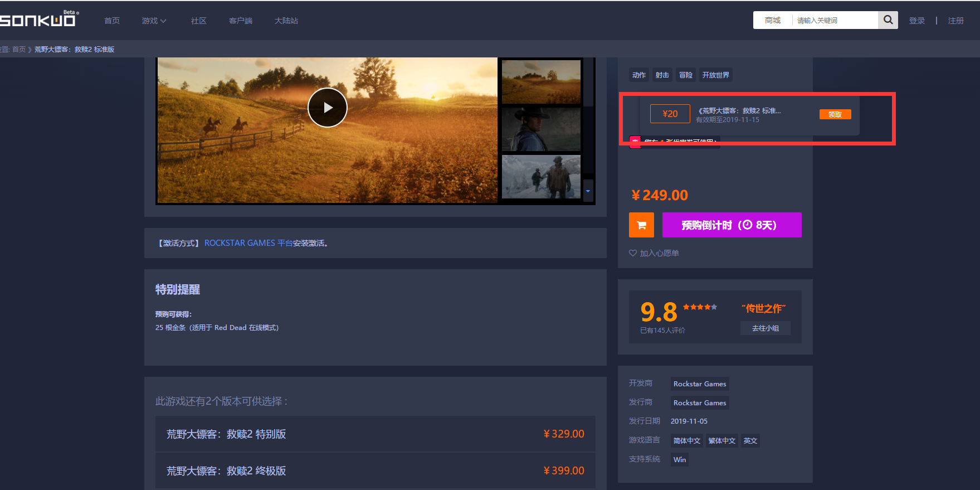Click the 预购倒计时 pre-order button

pyautogui.click(x=732, y=225)
